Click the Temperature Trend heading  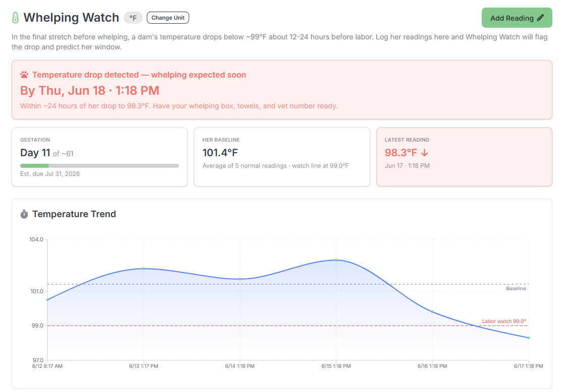(x=74, y=214)
